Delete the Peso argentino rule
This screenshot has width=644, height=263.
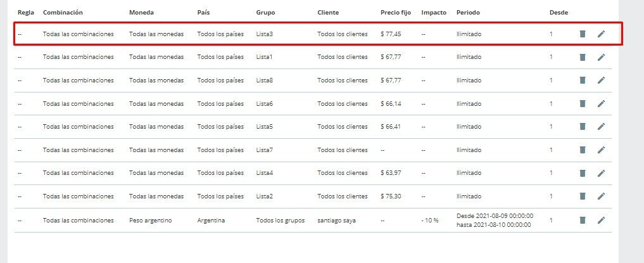click(583, 220)
